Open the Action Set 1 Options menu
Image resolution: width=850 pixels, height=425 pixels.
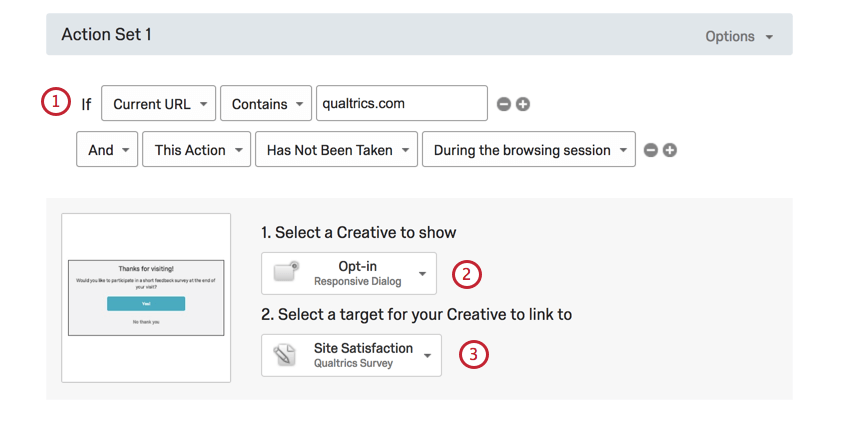[739, 36]
